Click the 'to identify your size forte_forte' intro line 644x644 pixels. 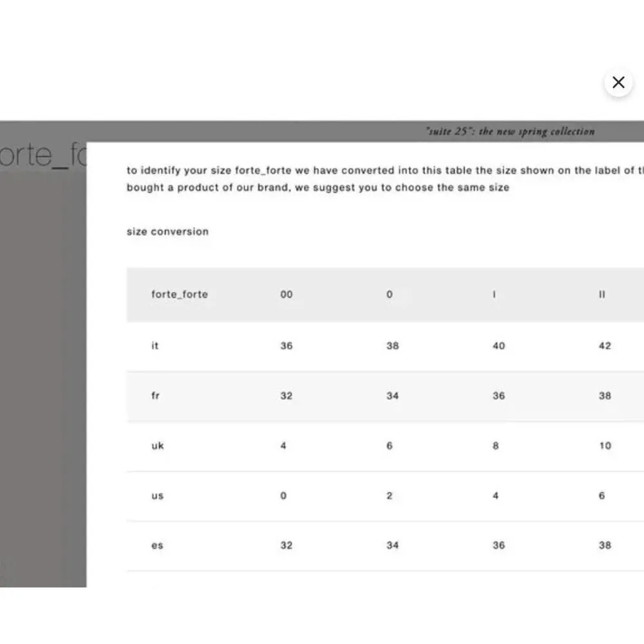(x=385, y=171)
